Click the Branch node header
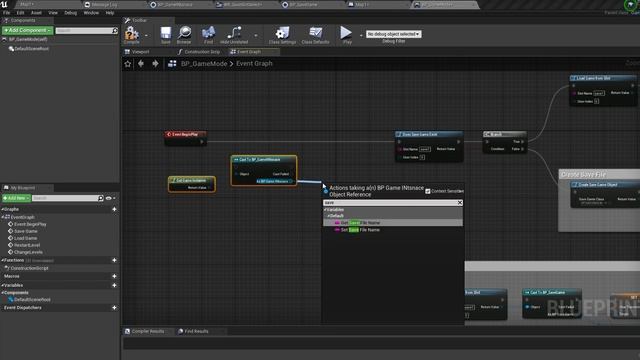Viewport: 640px width, 360px height. 505,134
